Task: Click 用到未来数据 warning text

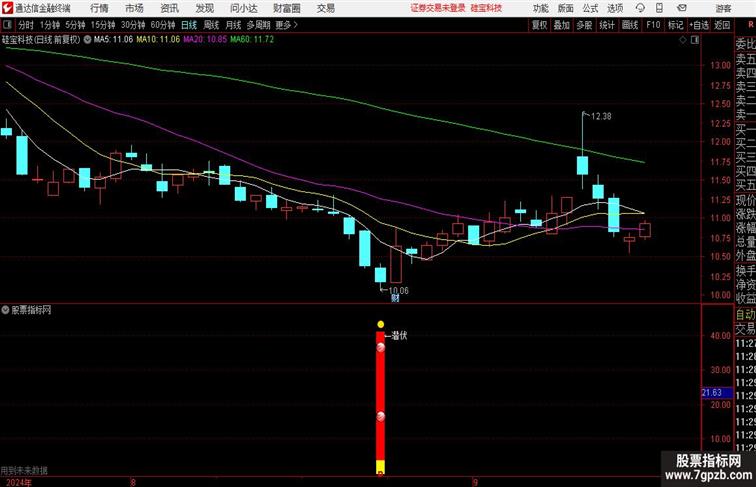Action: click(x=24, y=471)
